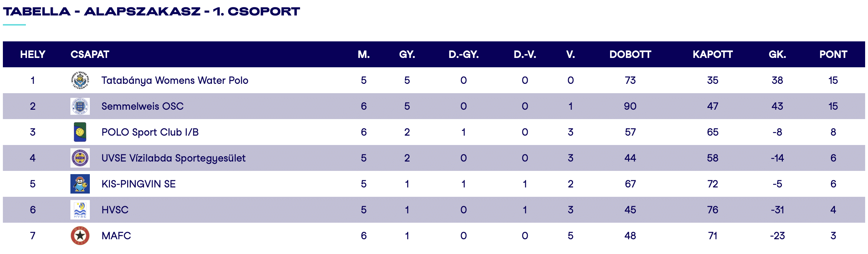Viewport: 868px width, 254px height.
Task: Click the GK. column header
Action: tap(777, 54)
